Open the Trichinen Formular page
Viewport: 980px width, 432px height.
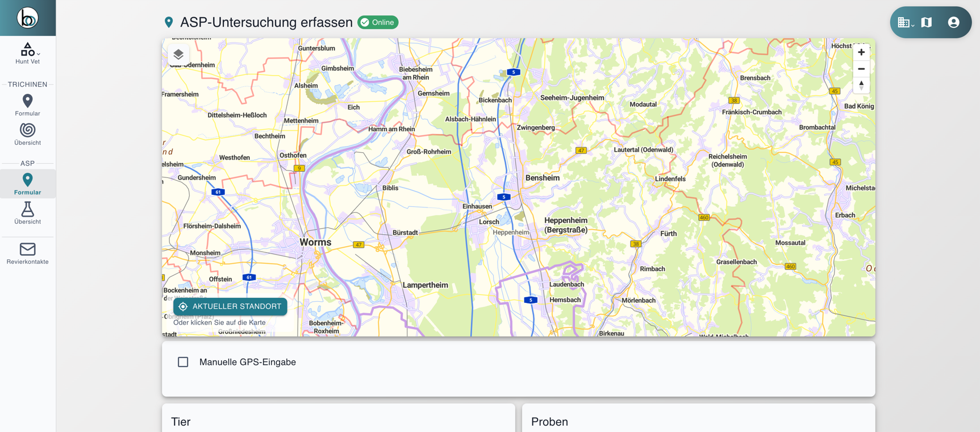click(27, 105)
